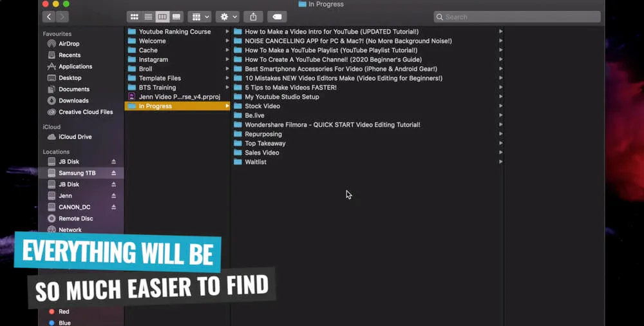
Task: Eject the CANON_DC drive
Action: tap(113, 207)
